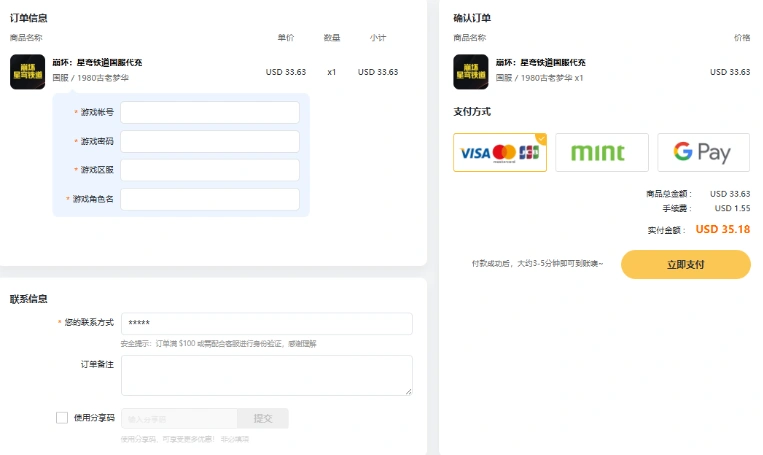Focus the 游戏角色名 input field

[x=210, y=199]
